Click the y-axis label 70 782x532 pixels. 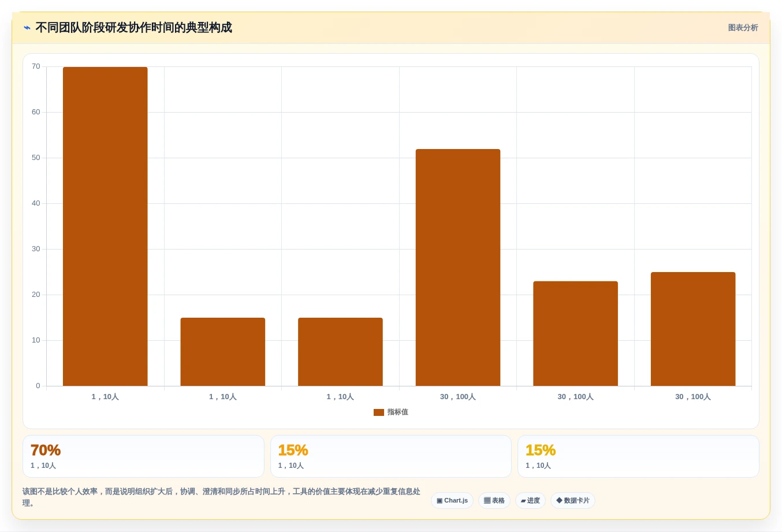click(x=36, y=66)
